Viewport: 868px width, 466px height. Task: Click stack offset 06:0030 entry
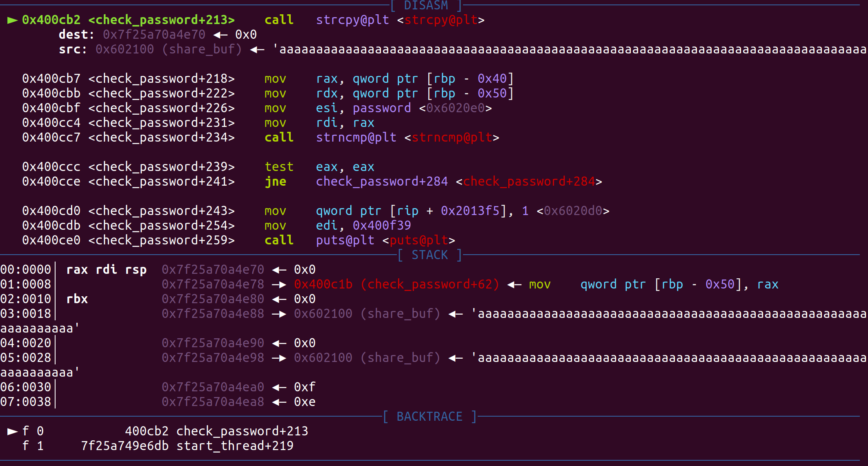click(26, 387)
